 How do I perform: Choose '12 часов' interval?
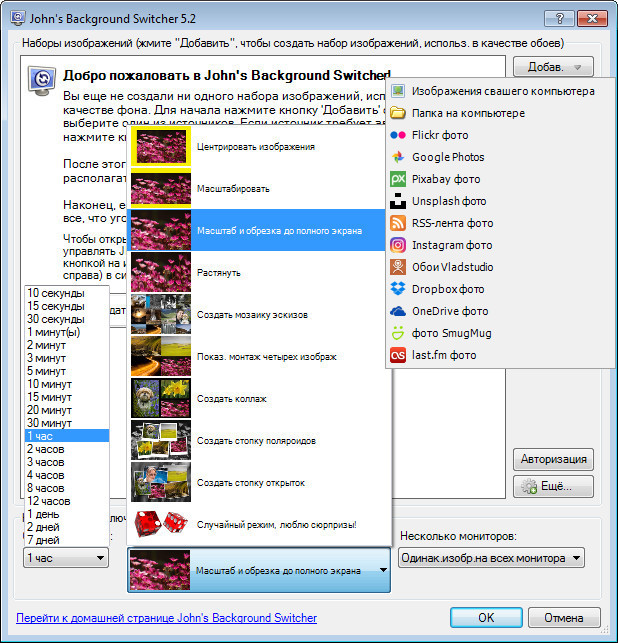click(x=67, y=501)
